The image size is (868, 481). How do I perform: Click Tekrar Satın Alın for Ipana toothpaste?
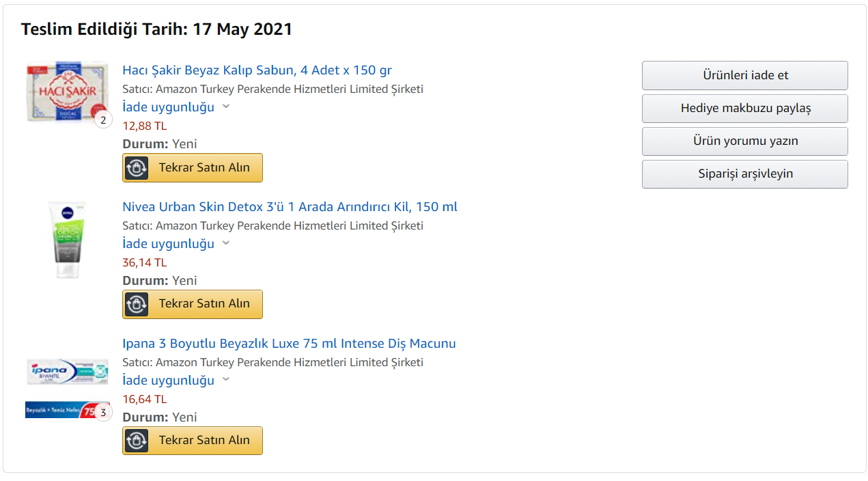point(204,441)
